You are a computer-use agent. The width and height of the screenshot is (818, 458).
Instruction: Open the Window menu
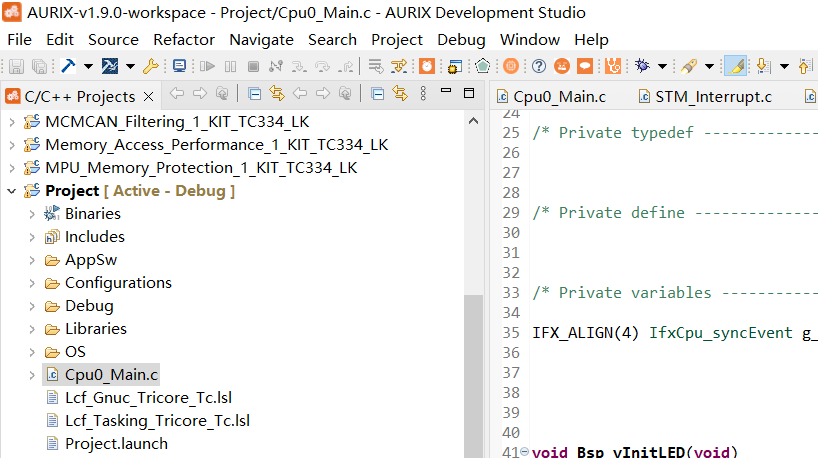pos(530,40)
